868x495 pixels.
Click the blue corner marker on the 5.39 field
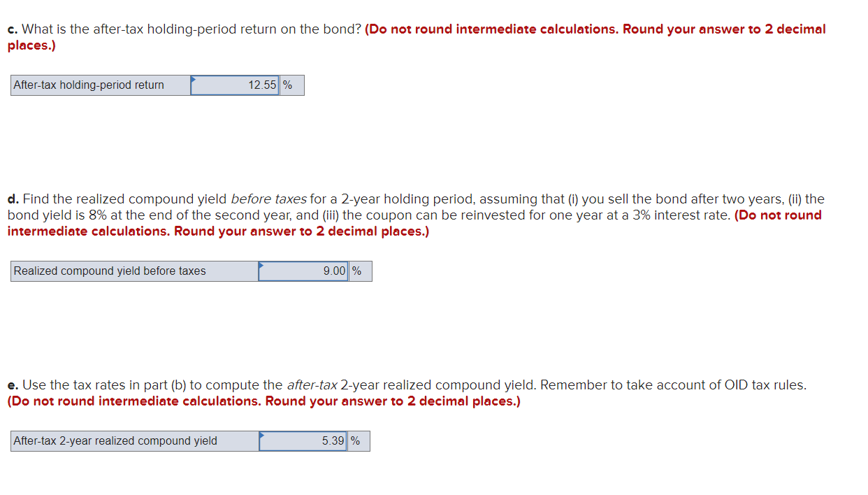click(262, 436)
